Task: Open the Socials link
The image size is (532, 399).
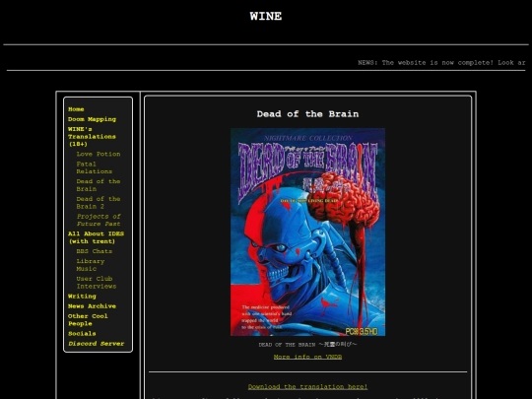Action: (82, 334)
